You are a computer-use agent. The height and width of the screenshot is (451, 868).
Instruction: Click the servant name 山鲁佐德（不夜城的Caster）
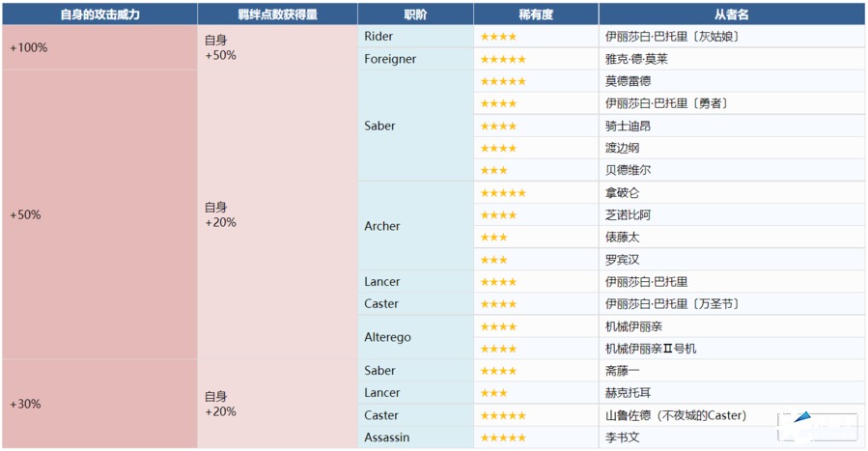point(675,415)
